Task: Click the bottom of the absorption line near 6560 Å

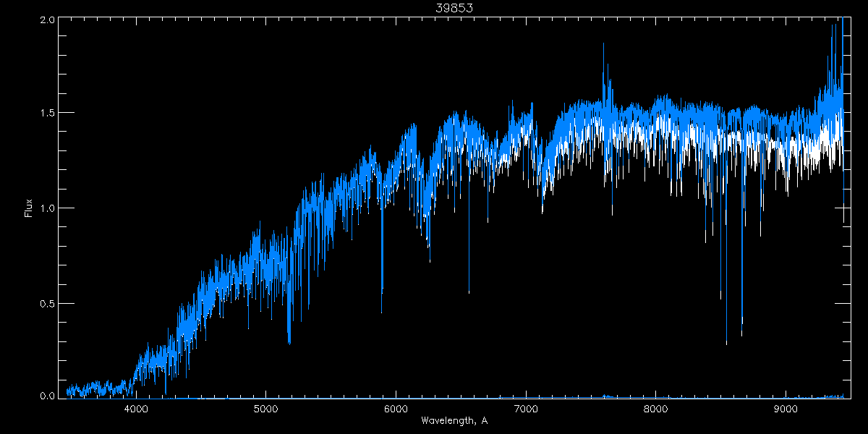Action: 469,292
